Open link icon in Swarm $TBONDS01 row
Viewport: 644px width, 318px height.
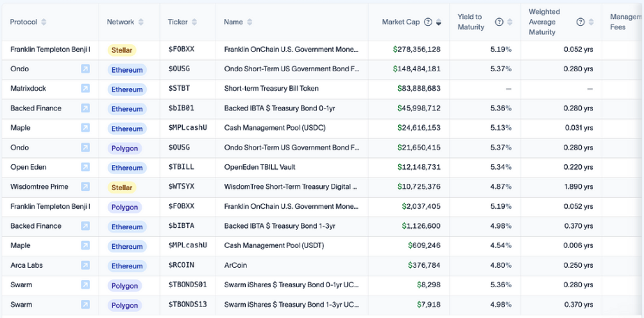click(85, 284)
